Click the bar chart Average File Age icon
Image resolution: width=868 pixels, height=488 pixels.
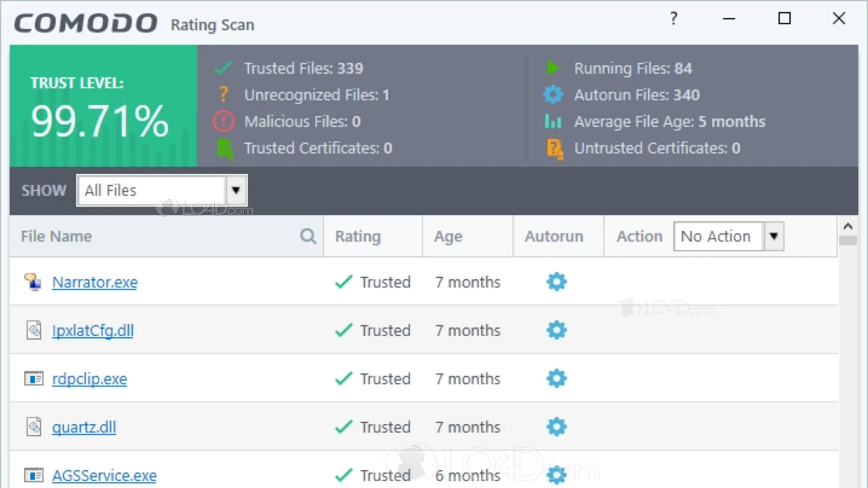tap(553, 121)
